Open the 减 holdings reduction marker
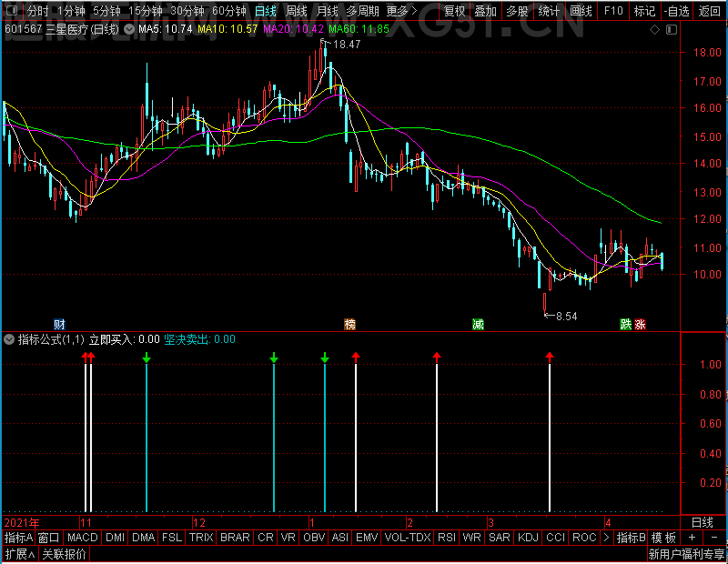728x564 pixels. pos(478,324)
